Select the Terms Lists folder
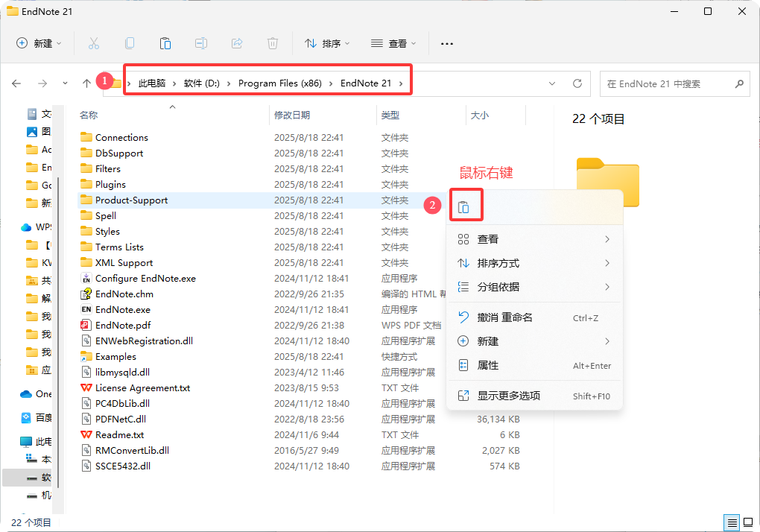 pos(112,247)
